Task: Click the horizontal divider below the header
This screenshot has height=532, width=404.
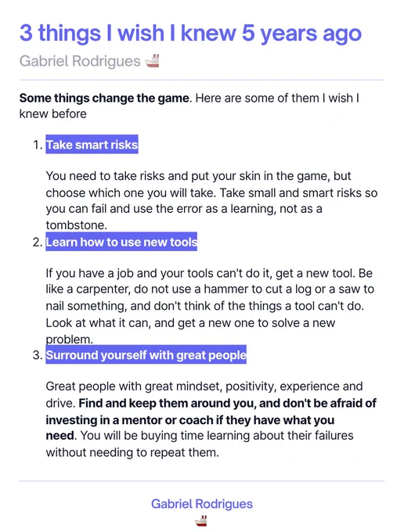Action: [x=202, y=80]
